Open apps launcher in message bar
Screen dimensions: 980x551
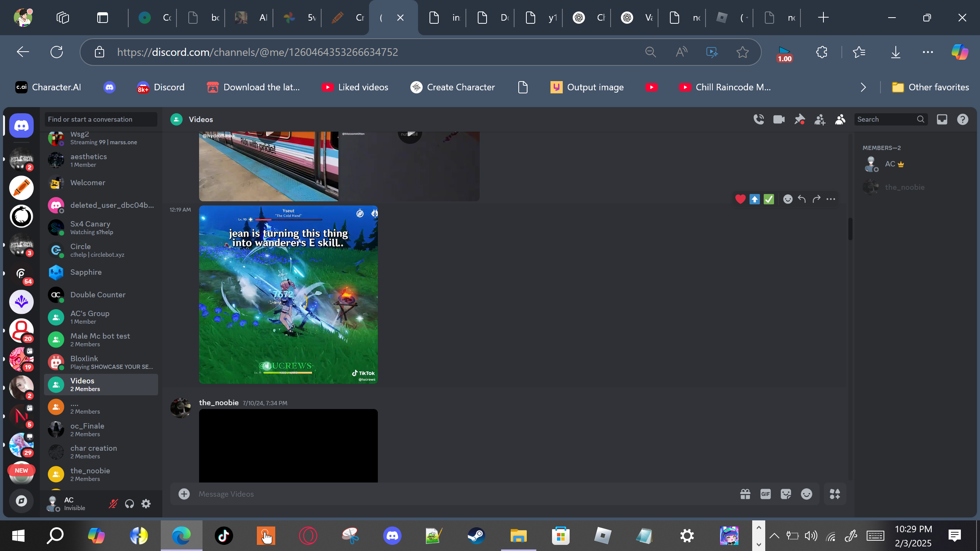(x=835, y=494)
